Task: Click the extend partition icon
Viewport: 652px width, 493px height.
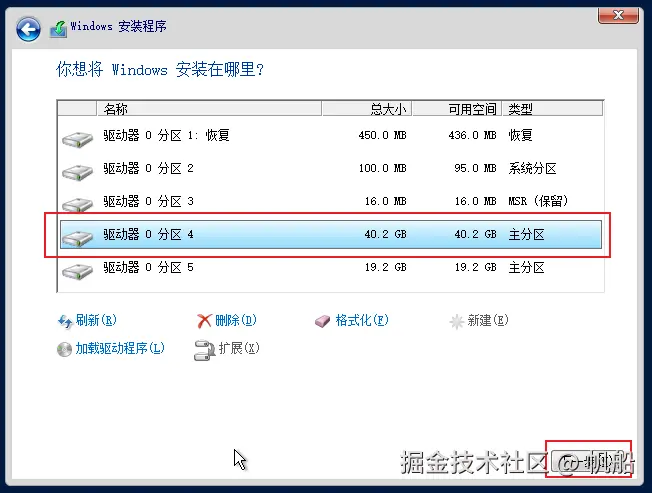Action: tap(205, 350)
